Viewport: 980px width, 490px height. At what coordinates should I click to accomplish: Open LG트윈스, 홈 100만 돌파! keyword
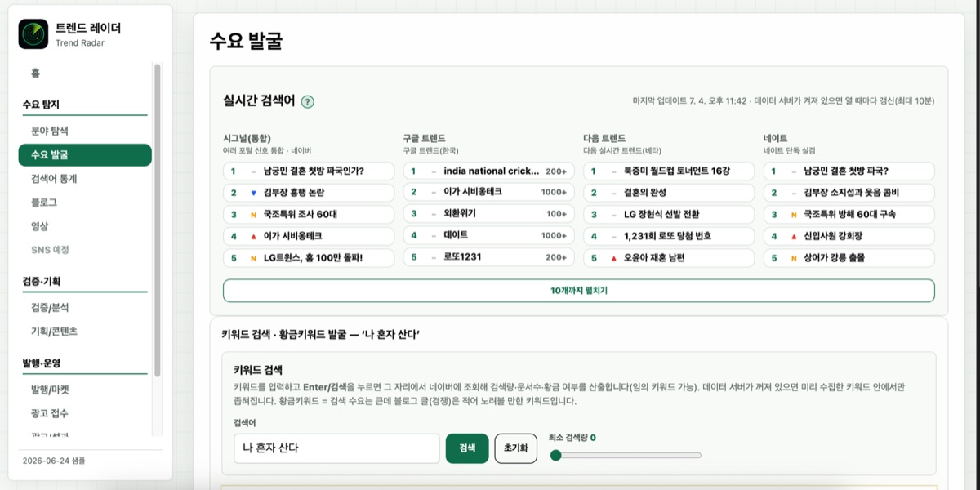click(309, 258)
